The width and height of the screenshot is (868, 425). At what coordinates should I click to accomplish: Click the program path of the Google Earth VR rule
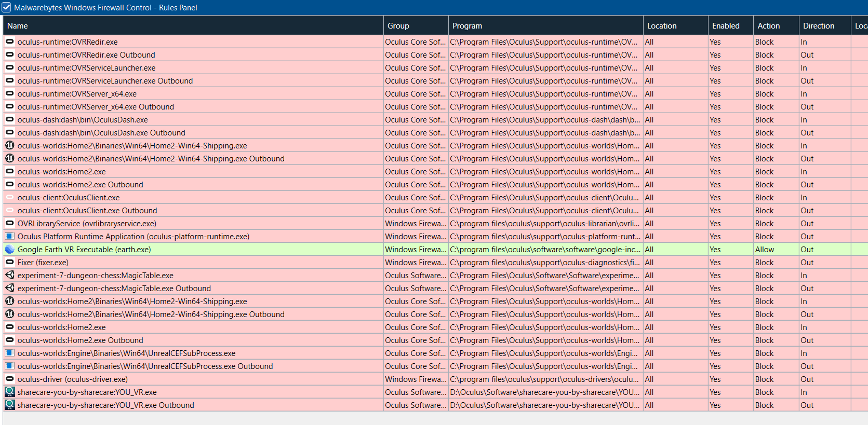(545, 250)
